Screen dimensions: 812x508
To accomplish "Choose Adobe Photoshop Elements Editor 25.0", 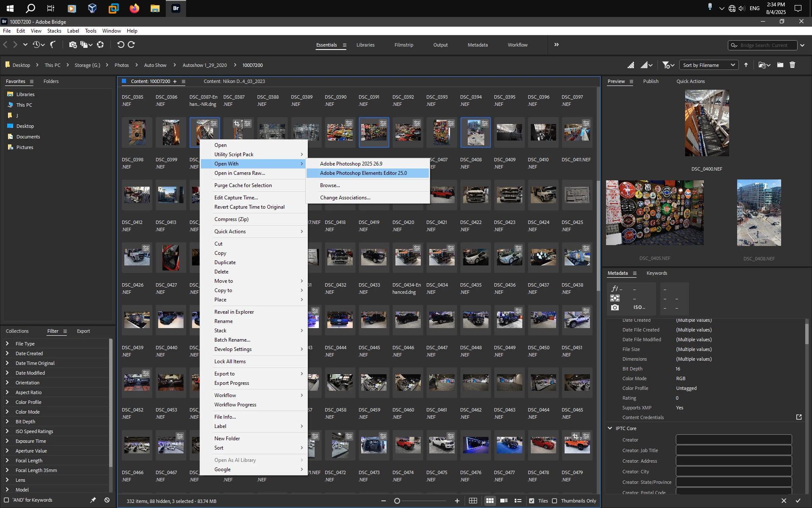I will tap(363, 173).
